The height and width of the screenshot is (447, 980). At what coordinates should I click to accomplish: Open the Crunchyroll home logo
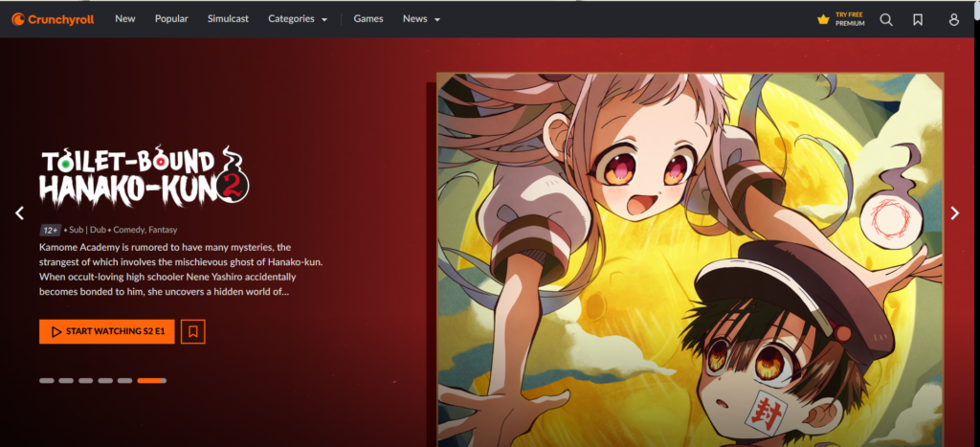tap(53, 19)
